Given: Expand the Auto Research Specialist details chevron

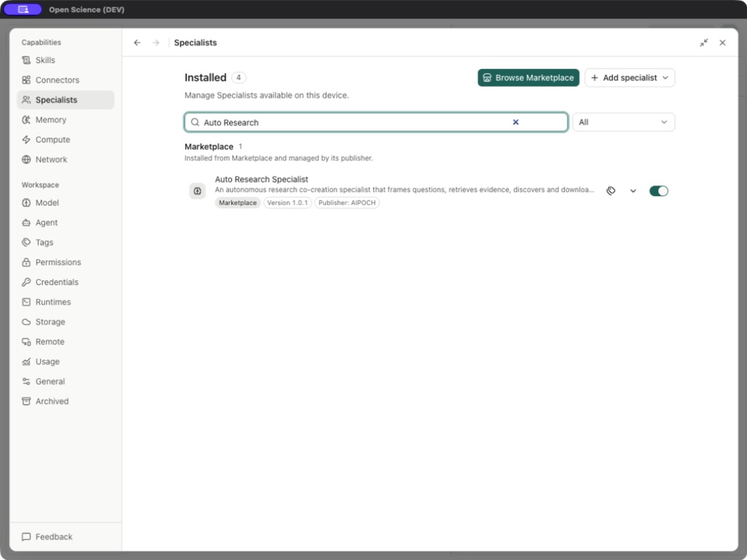Looking at the screenshot, I should point(633,191).
